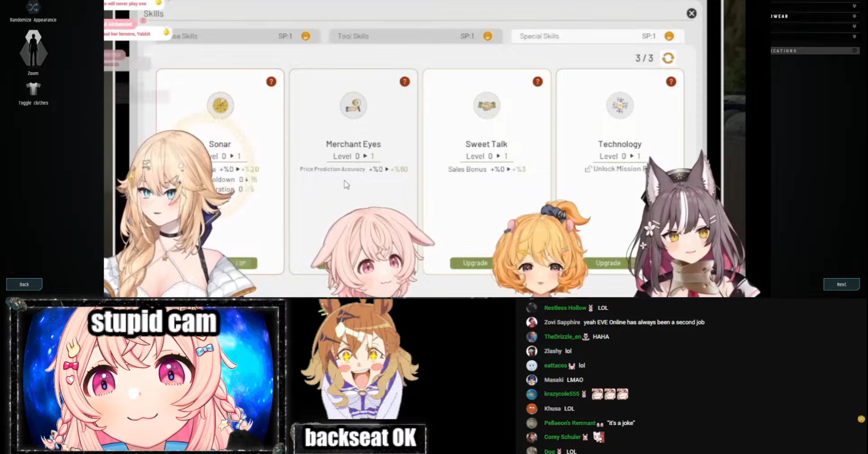Screen dimensions: 868x454
Task: Click eattacos's chat avatar
Action: tap(532, 366)
